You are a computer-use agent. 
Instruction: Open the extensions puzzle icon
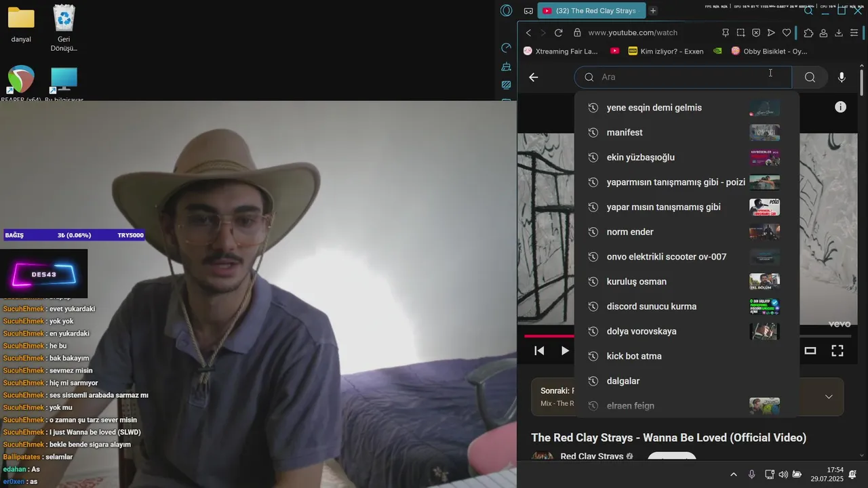click(808, 33)
